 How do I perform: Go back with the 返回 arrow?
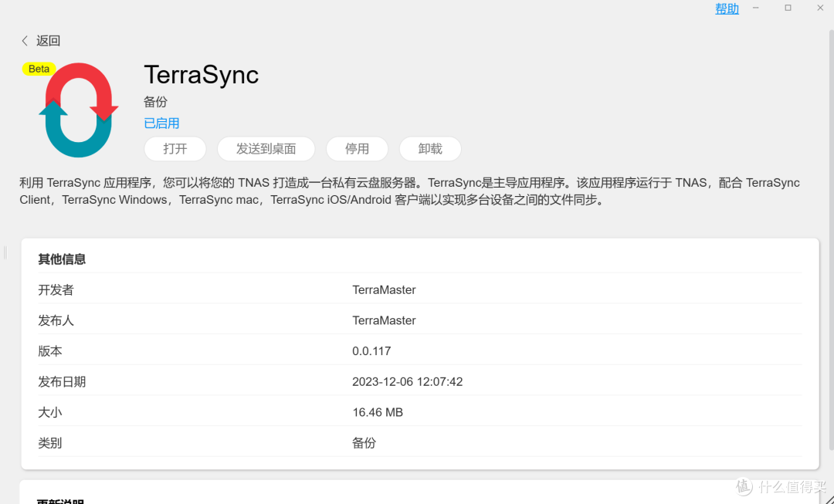tap(25, 41)
